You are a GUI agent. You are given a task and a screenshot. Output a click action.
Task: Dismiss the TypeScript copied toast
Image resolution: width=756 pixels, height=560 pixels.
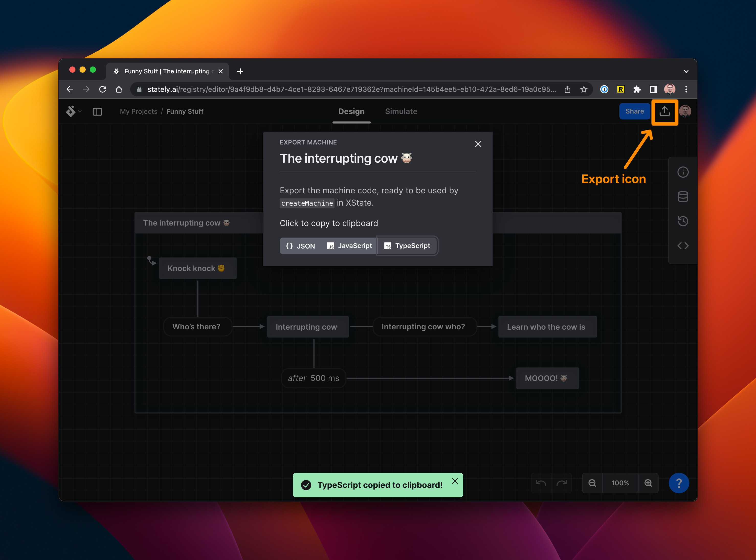pyautogui.click(x=455, y=481)
